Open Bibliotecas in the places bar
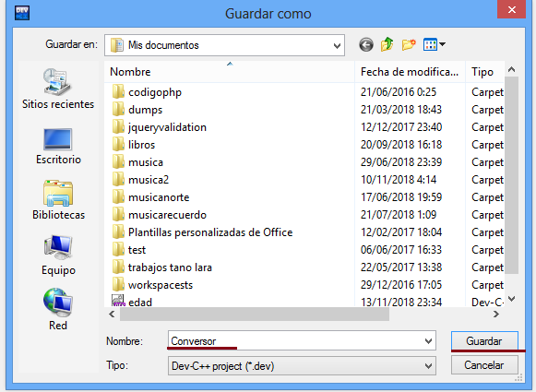 (58, 200)
